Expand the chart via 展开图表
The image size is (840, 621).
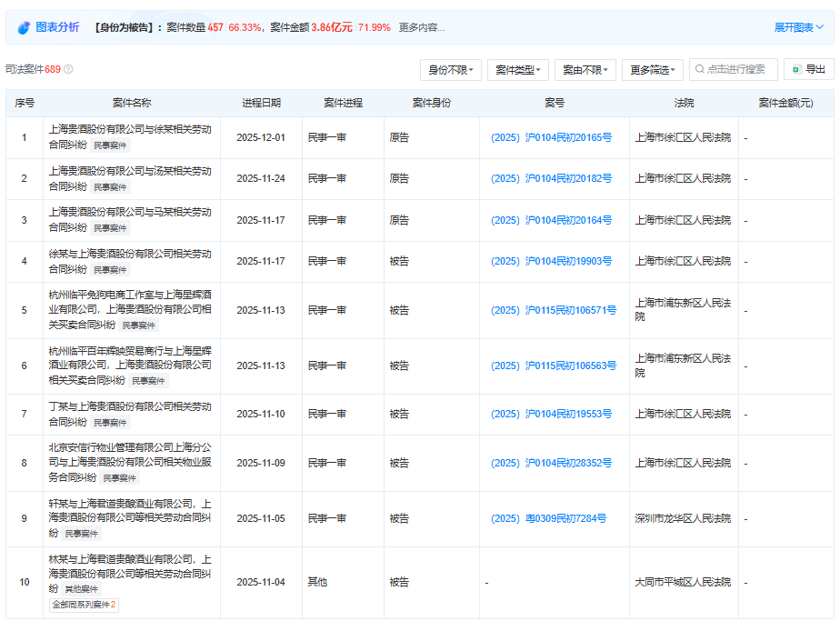tap(799, 27)
